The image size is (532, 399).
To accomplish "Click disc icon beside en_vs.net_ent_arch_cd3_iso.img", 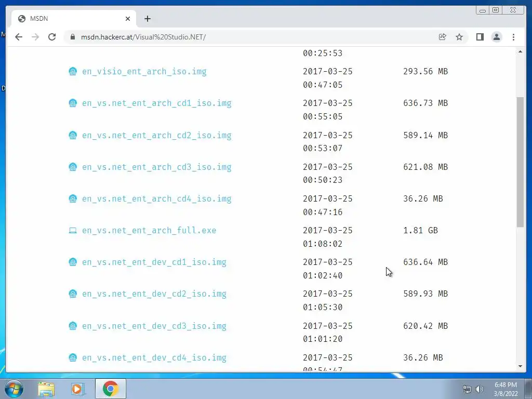I will [x=73, y=167].
